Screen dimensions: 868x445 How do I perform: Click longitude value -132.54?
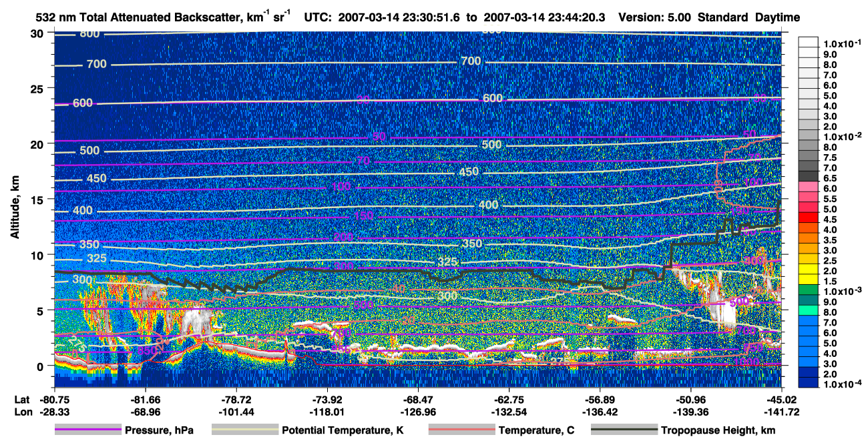[509, 412]
